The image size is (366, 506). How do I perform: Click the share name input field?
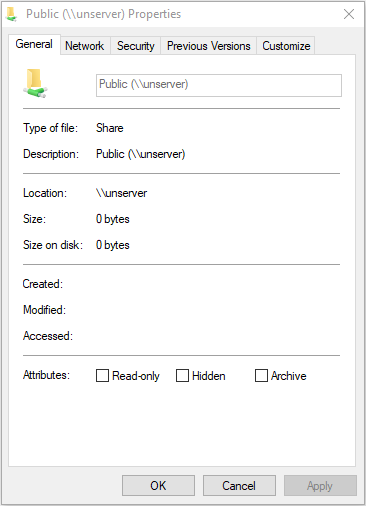pos(219,85)
